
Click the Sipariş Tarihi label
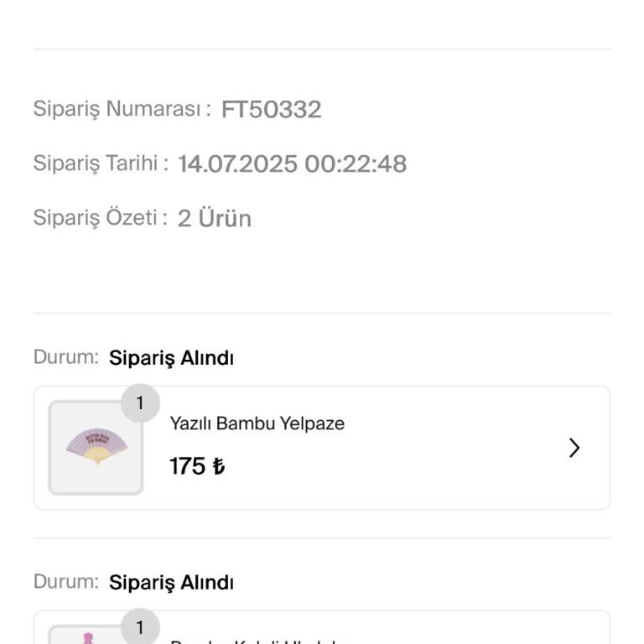tap(101, 163)
